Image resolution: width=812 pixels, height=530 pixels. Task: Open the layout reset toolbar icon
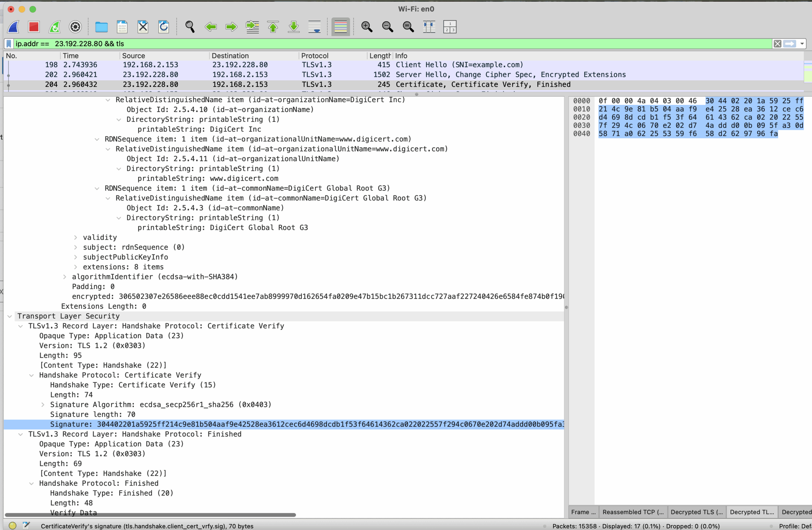pos(450,27)
